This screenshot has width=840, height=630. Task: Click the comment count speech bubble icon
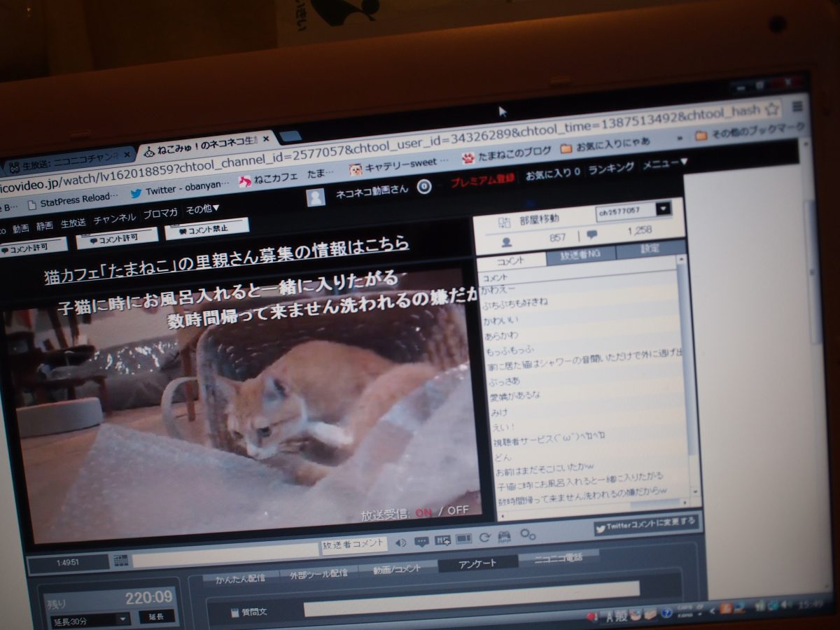coord(592,235)
